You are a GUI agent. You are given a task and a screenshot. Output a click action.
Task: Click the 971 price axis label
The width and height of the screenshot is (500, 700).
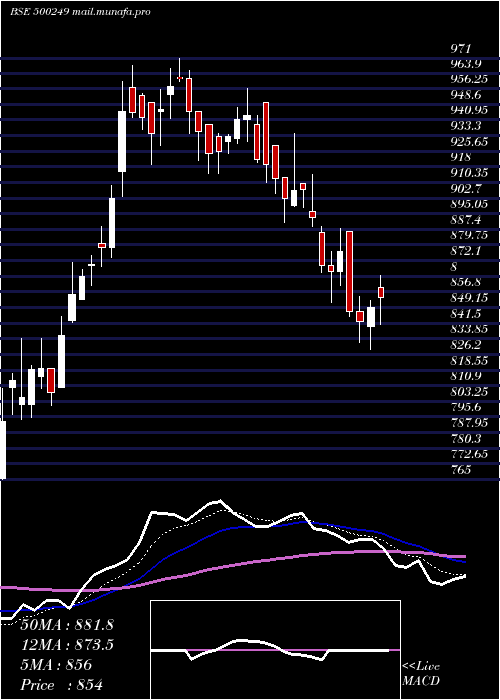[x=460, y=49]
